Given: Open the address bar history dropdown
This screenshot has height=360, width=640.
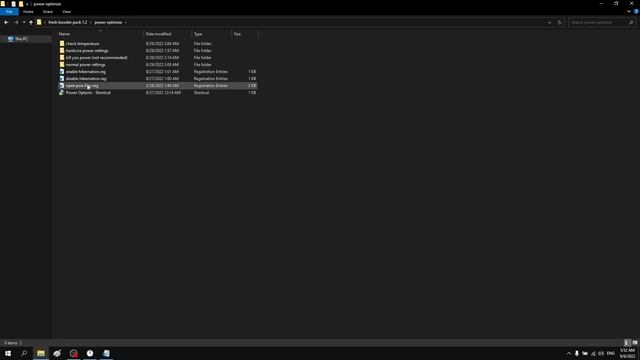Looking at the screenshot, I should 549,22.
